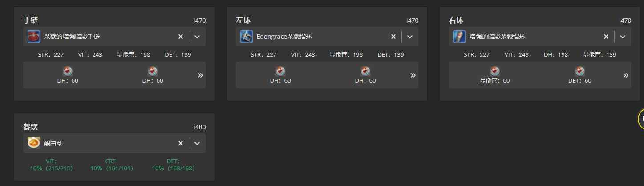Click the 增强的暗影杀戮指环 ring icon
The height and width of the screenshot is (186, 644).
point(459,37)
